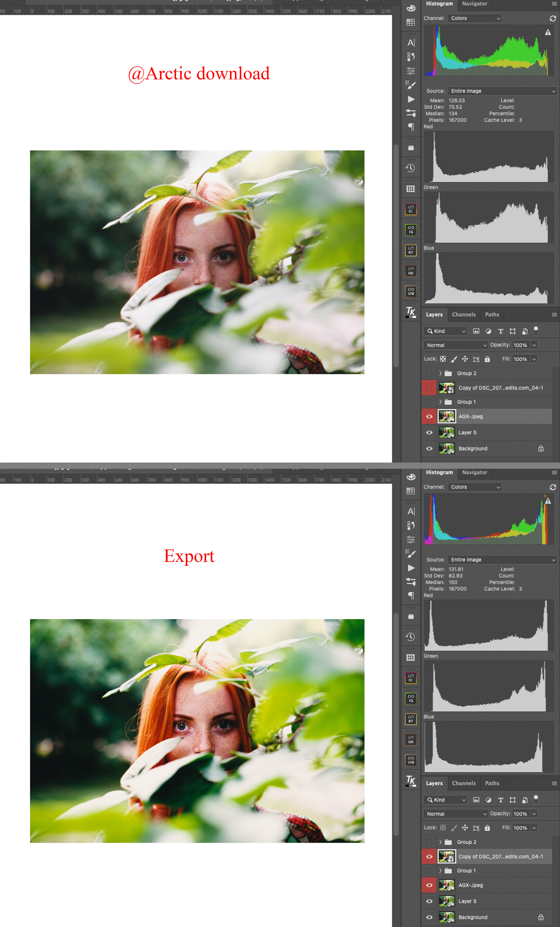Open Opacity slider arrow in upper Layers panel

(534, 345)
